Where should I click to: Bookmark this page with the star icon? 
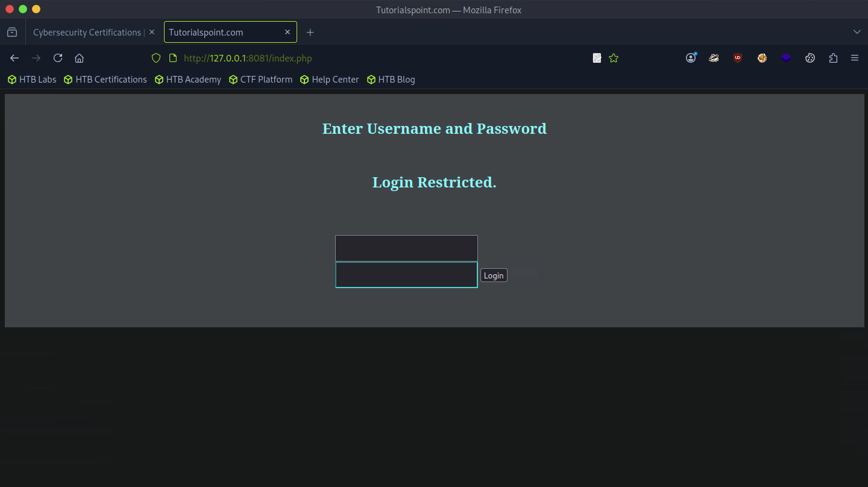(614, 58)
